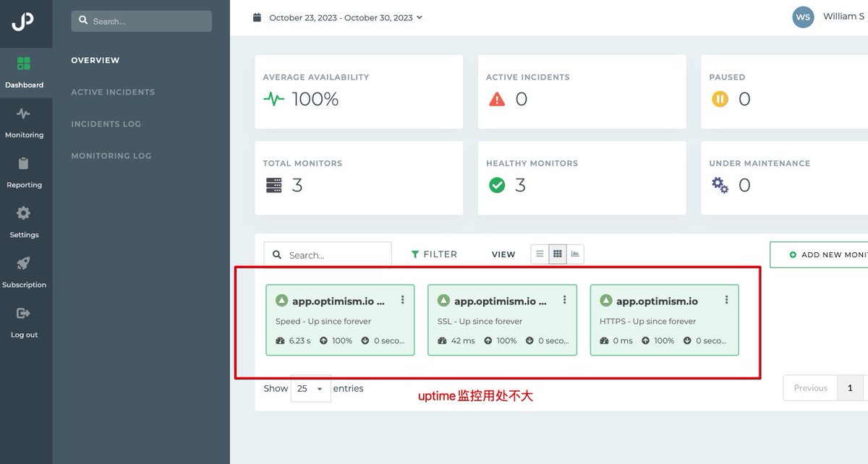Open options menu on HTTPS monitor card
The width and height of the screenshot is (868, 464).
click(727, 300)
